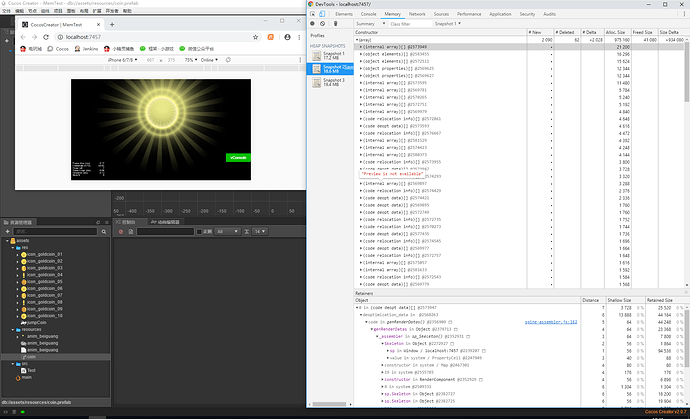The width and height of the screenshot is (690, 419).
Task: Clear the console with the red clear icon
Action: 122,231
